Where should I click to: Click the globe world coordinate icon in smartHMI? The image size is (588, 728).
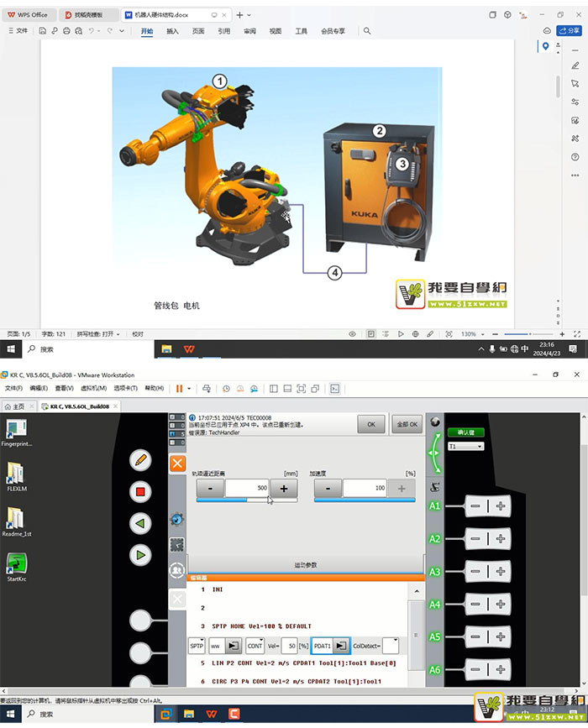435,422
